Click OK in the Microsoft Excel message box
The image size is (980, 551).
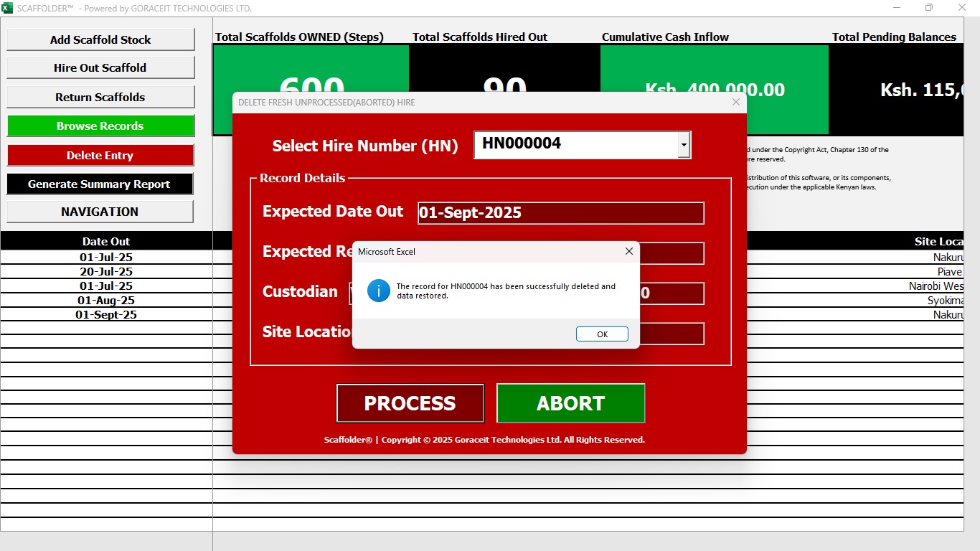pos(602,334)
